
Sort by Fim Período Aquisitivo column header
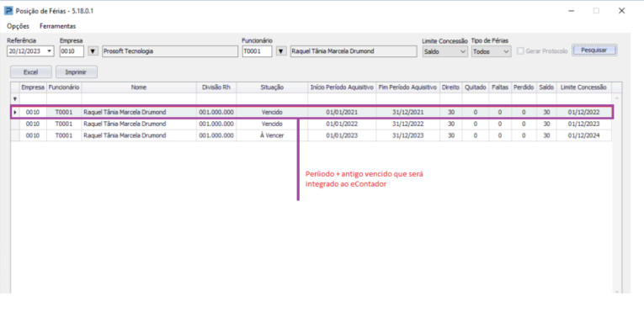tap(407, 87)
